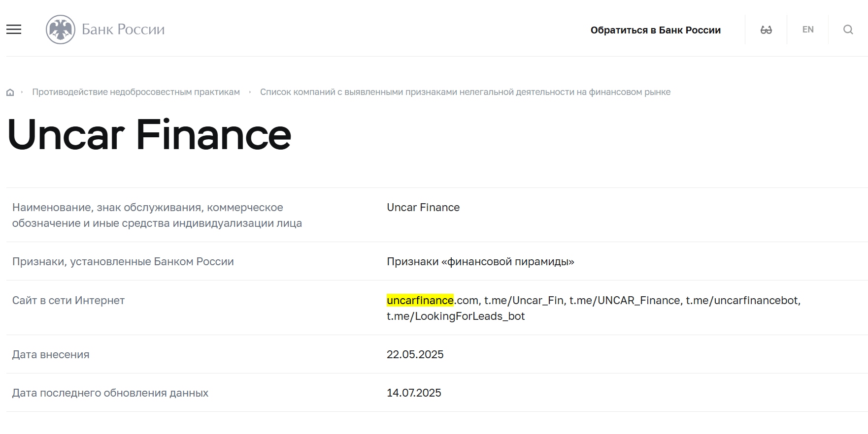Click the Банк России site title
Viewport: 868px width, 434px height.
pos(123,30)
